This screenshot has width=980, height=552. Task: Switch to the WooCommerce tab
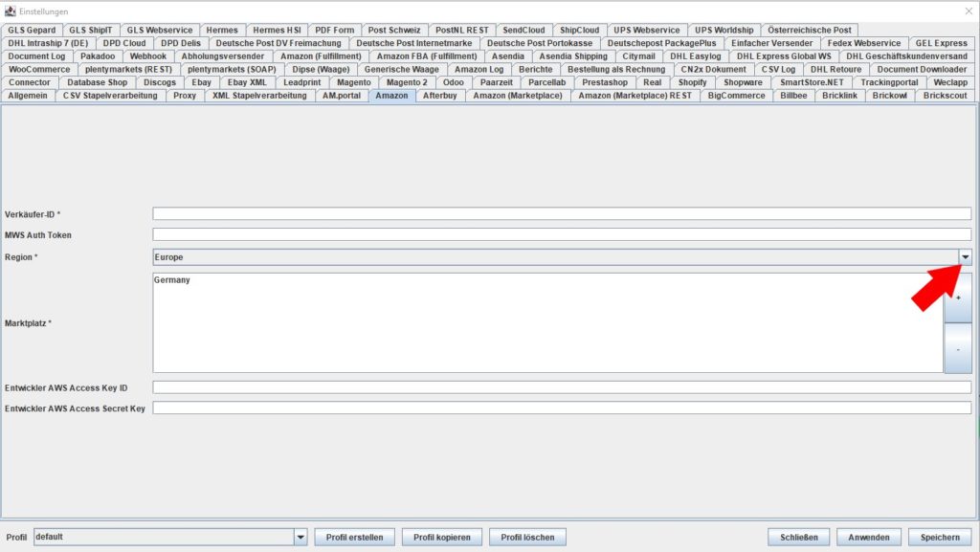coord(39,69)
